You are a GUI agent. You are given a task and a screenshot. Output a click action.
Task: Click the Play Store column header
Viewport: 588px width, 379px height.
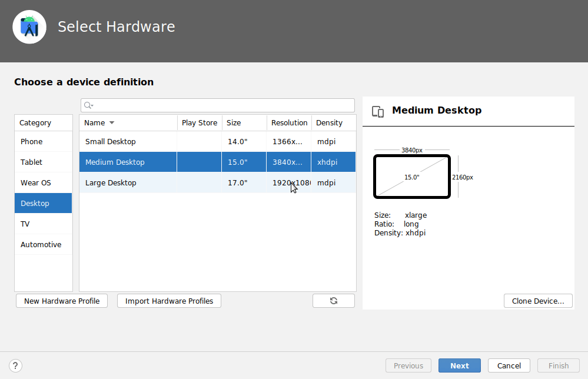coord(199,122)
